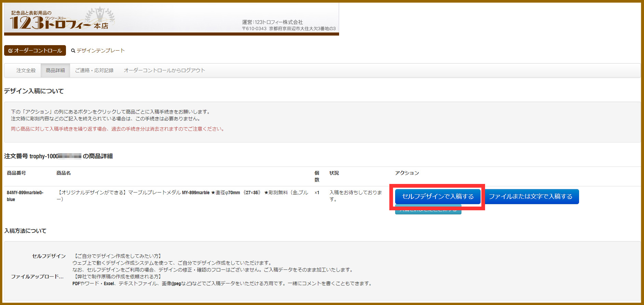Image resolution: width=644 pixels, height=305 pixels.
Task: Switch to ご連絡・応対記録 tab
Action: click(x=94, y=70)
